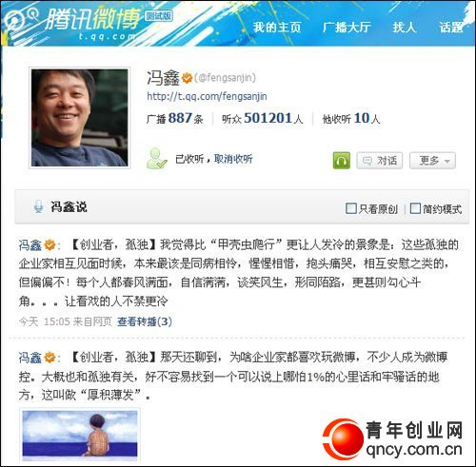Click the 对话 button

coord(380,161)
